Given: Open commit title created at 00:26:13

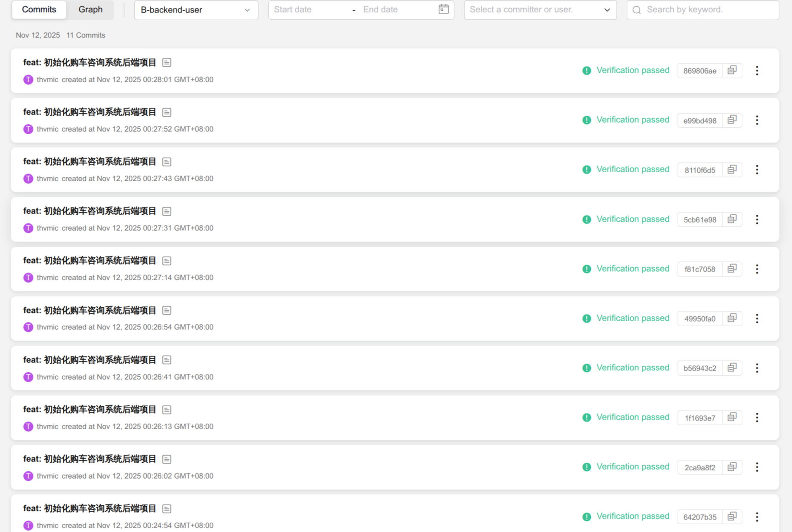Looking at the screenshot, I should click(x=90, y=409).
